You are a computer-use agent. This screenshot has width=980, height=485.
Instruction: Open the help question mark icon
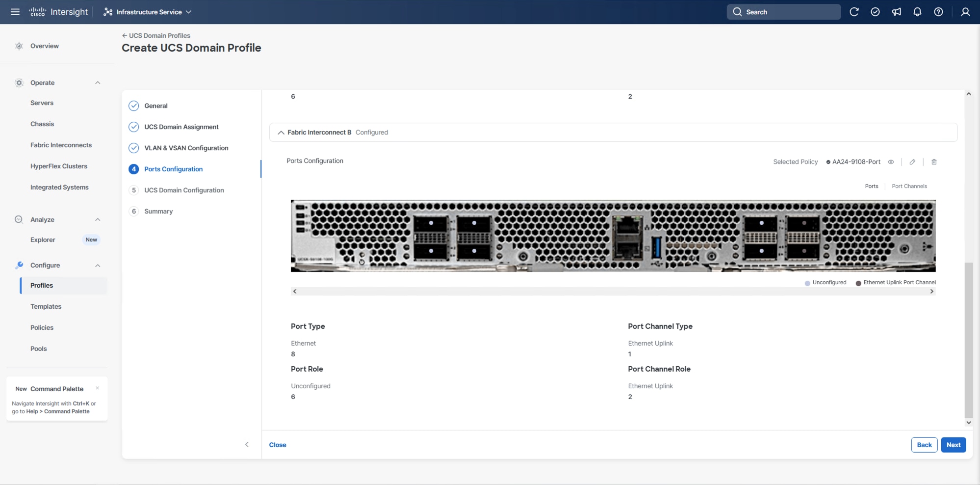(x=938, y=12)
